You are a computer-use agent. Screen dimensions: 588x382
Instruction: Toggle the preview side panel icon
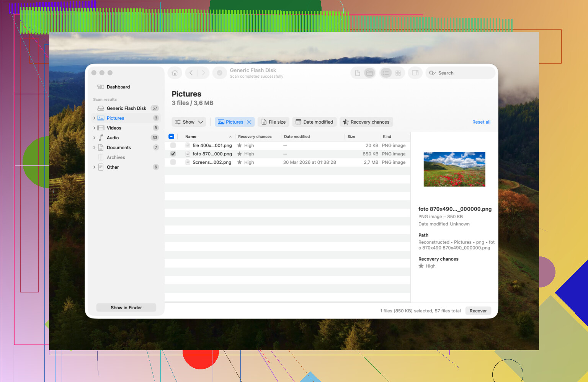[x=415, y=73]
